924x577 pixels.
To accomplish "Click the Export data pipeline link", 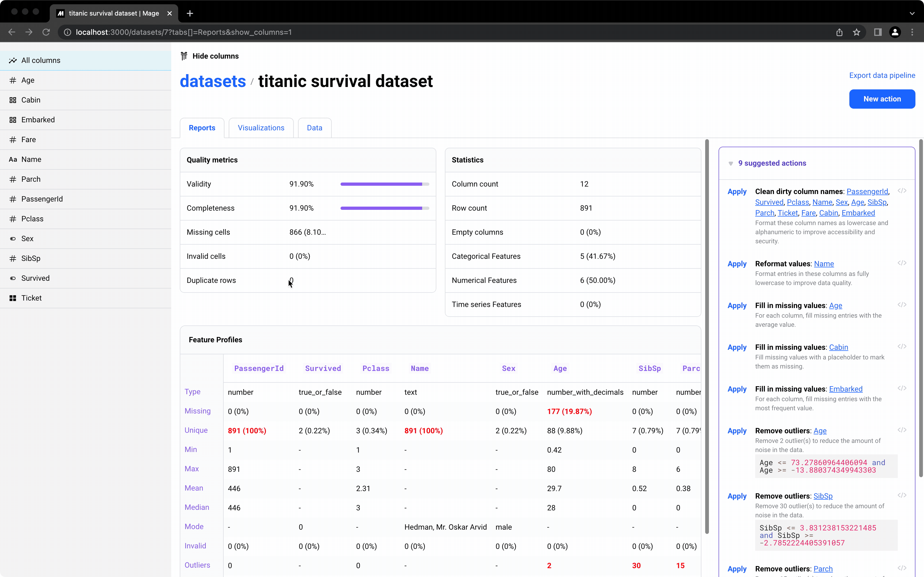I will point(882,75).
